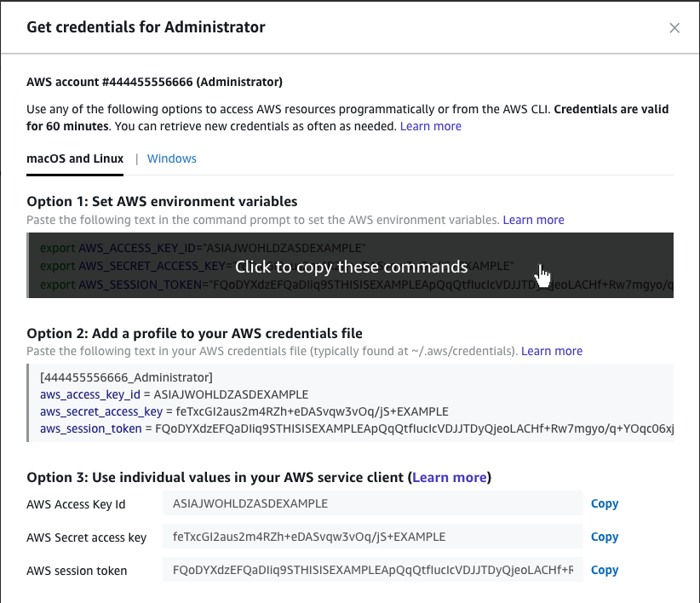This screenshot has width=700, height=603.
Task: Copy the AWS Secret access key value
Action: pyautogui.click(x=604, y=537)
